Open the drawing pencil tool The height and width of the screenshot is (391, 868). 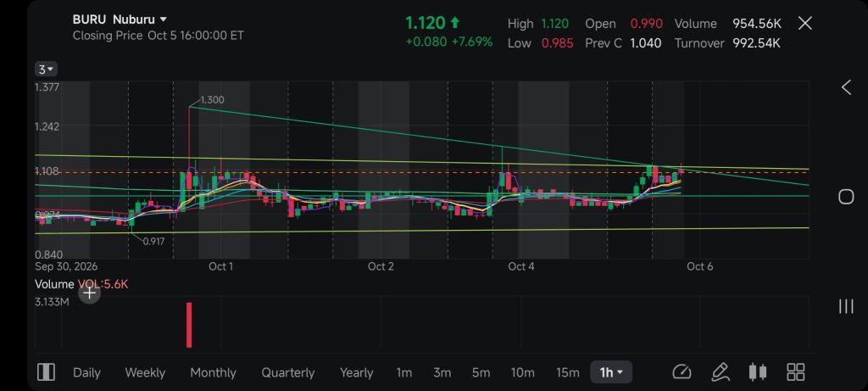(720, 372)
